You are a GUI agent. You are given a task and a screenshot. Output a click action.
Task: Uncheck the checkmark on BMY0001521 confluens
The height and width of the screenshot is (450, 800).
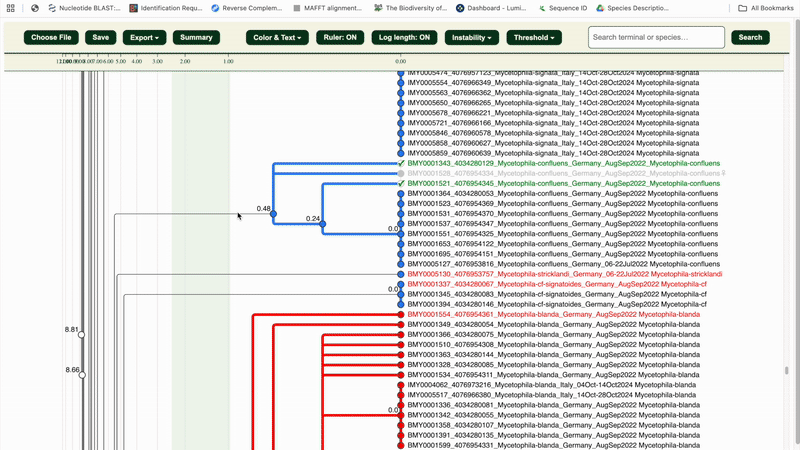pyautogui.click(x=401, y=184)
